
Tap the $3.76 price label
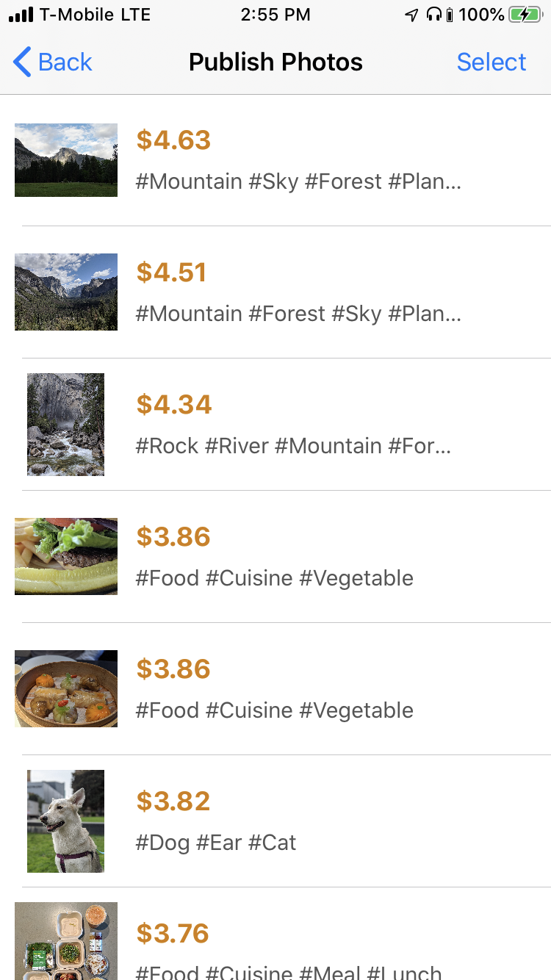[173, 934]
